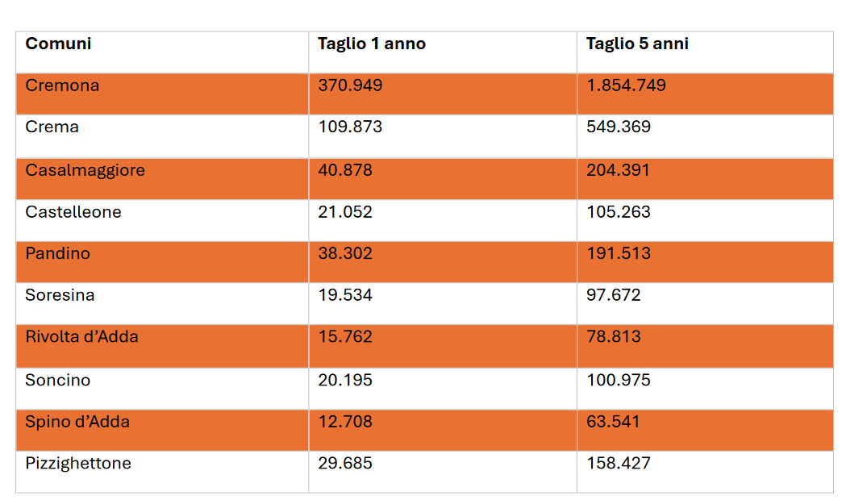Select the Crema cell

click(x=52, y=127)
